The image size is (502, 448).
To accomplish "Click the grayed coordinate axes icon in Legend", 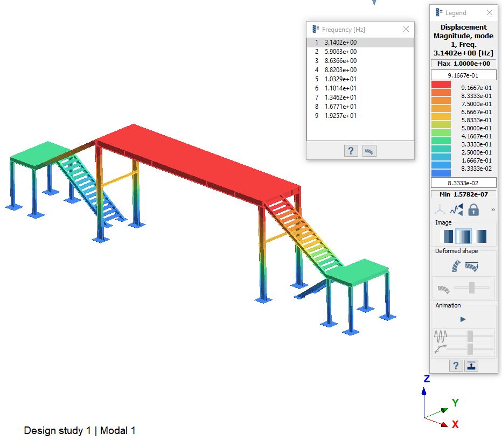I will (x=440, y=209).
